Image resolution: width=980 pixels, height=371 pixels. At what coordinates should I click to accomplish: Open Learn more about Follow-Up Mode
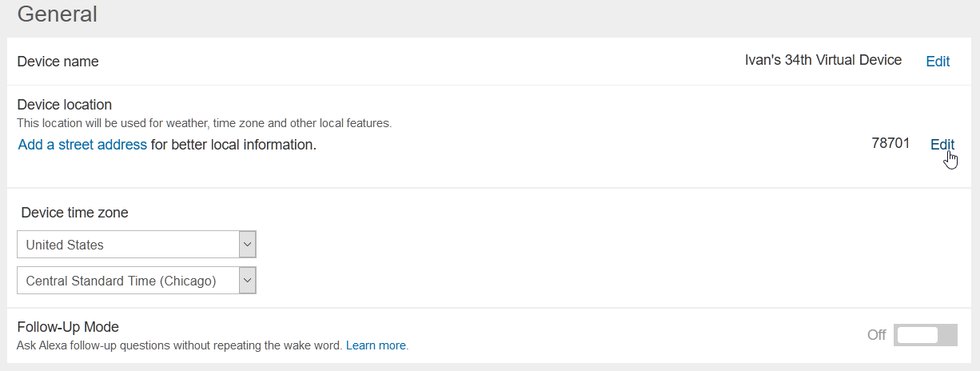[x=376, y=345]
